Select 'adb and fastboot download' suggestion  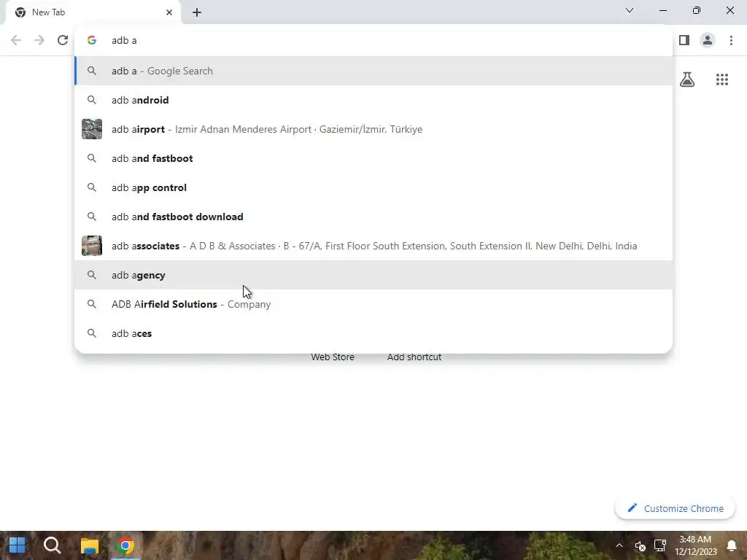tap(373, 217)
